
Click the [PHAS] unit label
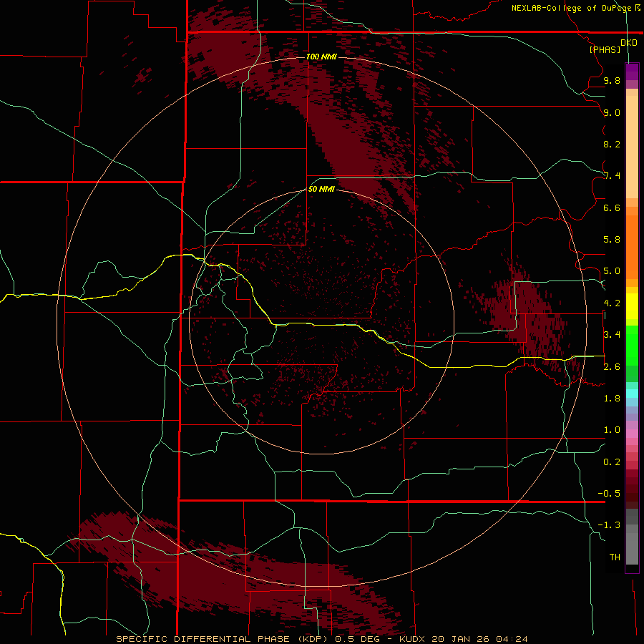605,49
